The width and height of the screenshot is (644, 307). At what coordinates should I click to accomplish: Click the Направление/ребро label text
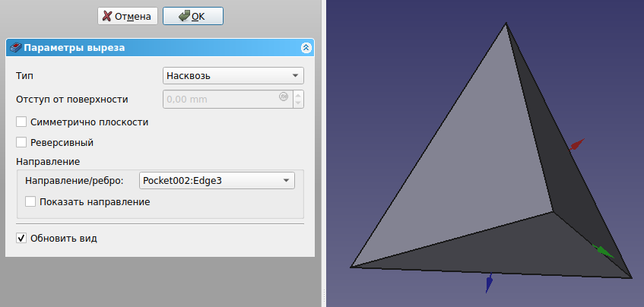tap(75, 181)
